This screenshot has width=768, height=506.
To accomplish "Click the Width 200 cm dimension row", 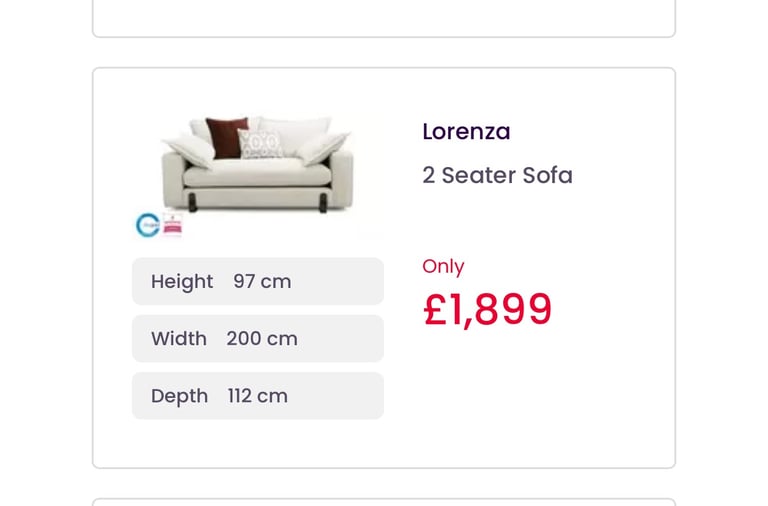I will point(258,338).
